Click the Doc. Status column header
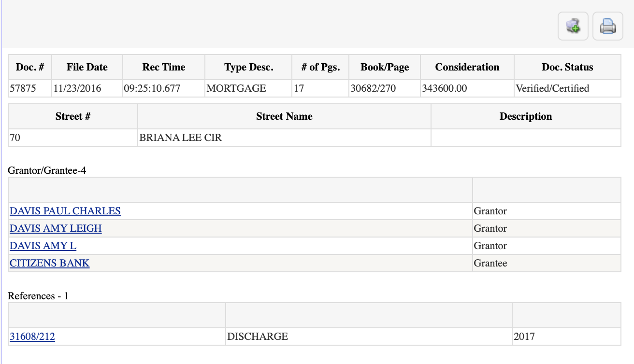The height and width of the screenshot is (364, 634). tap(567, 67)
